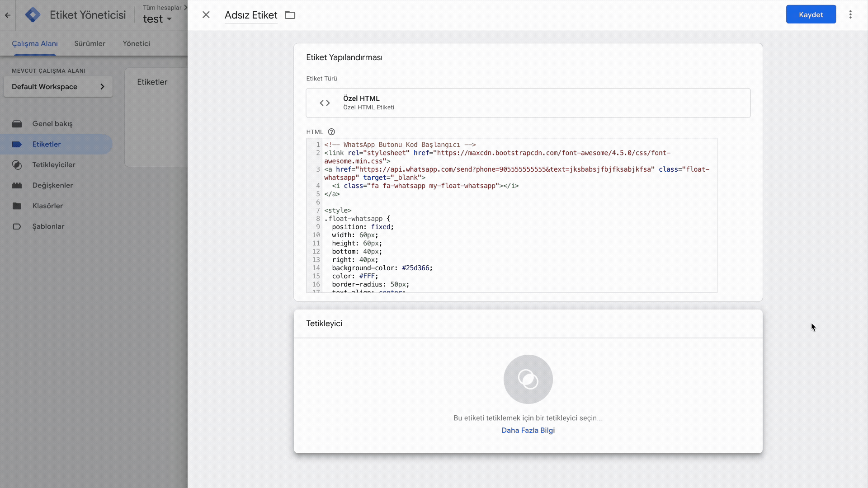This screenshot has height=488, width=868.
Task: Expand the test account dropdown
Action: pos(157,19)
